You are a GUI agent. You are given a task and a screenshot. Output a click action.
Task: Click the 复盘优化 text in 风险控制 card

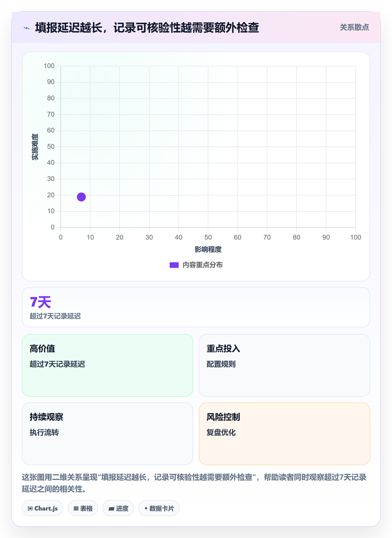point(221,432)
